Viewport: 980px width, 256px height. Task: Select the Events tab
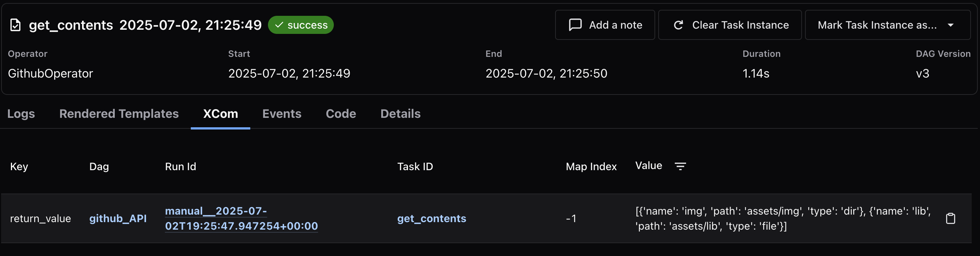282,113
